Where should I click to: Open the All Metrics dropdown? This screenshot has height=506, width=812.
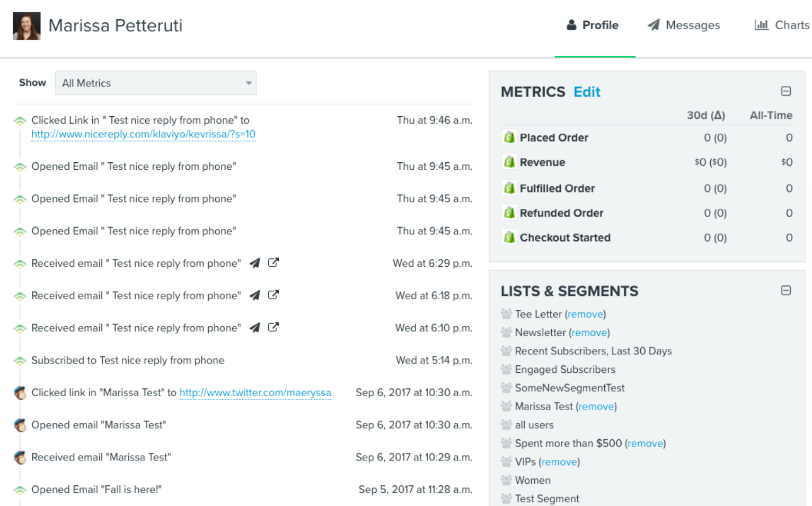[x=155, y=83]
